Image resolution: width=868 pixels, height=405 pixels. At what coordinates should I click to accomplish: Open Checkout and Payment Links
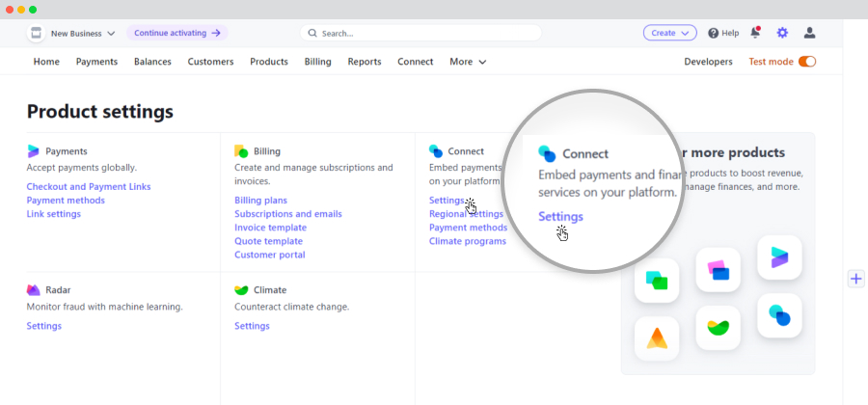coord(89,186)
